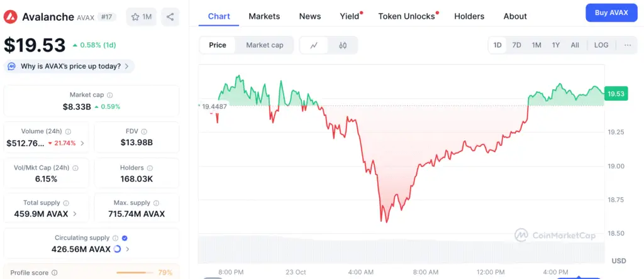Click Circulating supply verified badge
Screen dimensions: 644x279
point(125,238)
